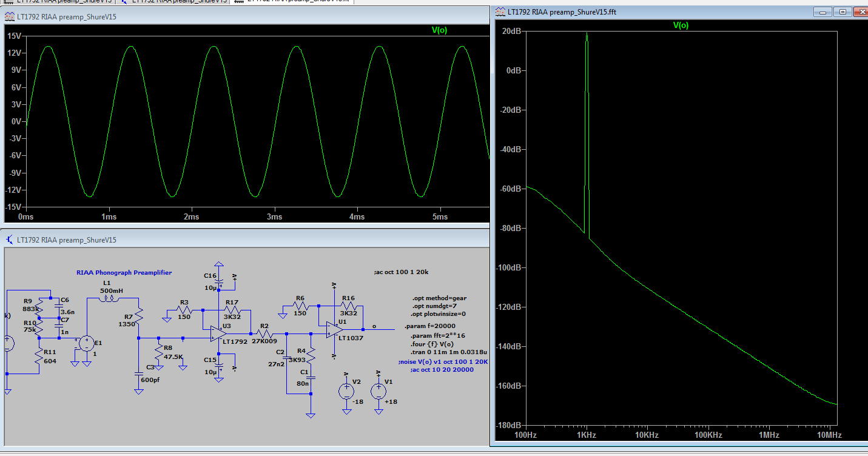Select the R6 resistor symbol
This screenshot has height=456, width=868.
(x=300, y=306)
